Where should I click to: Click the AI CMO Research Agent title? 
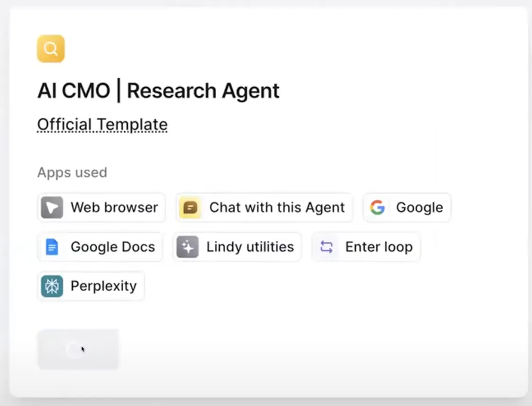tap(158, 91)
